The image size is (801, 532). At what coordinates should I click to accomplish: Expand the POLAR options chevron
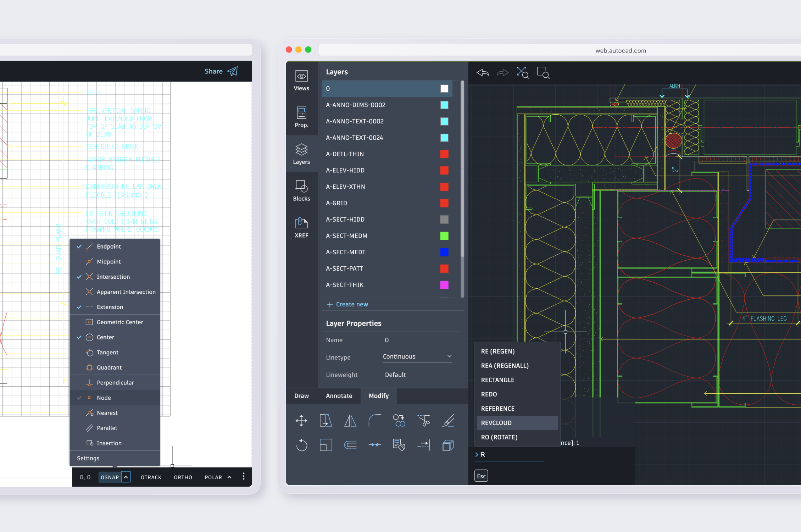(x=229, y=477)
